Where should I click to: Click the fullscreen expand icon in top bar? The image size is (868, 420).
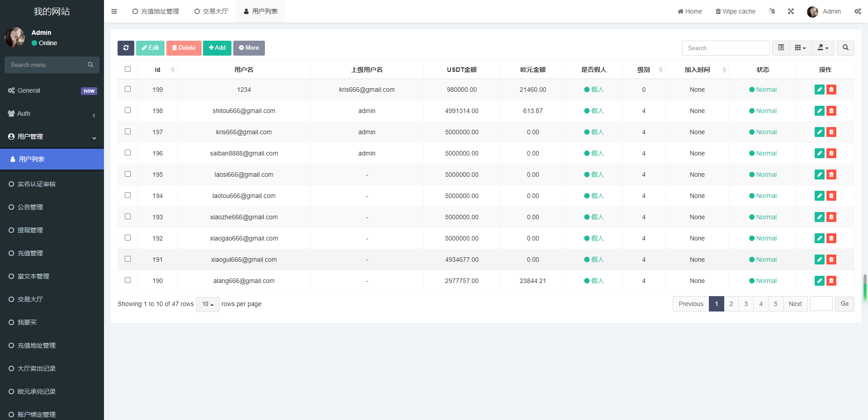[791, 11]
